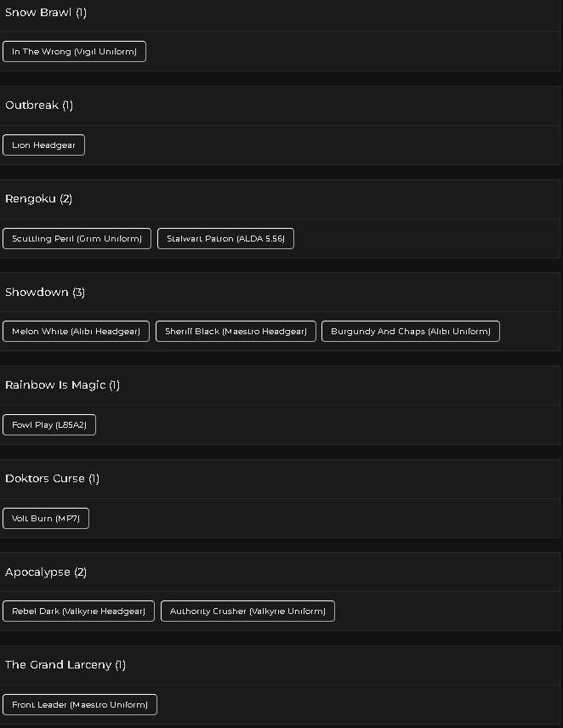Click Front Leader (Maestro Uniform) tag

(80, 705)
